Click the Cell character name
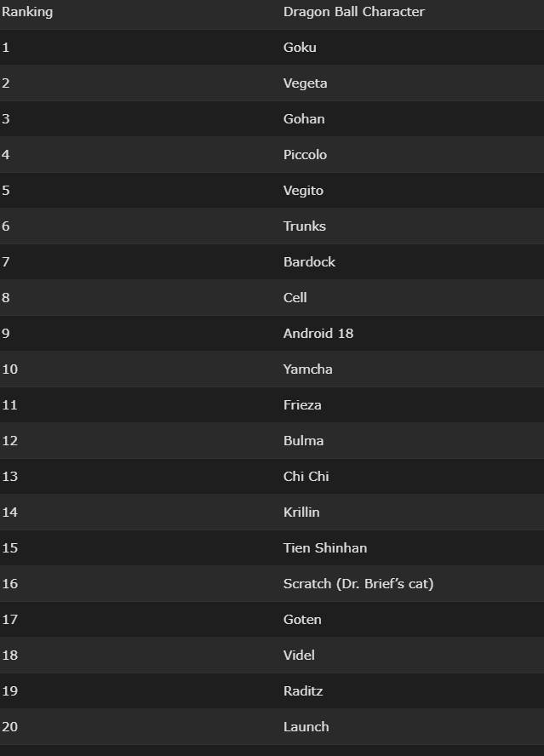This screenshot has width=544, height=756. tap(295, 298)
